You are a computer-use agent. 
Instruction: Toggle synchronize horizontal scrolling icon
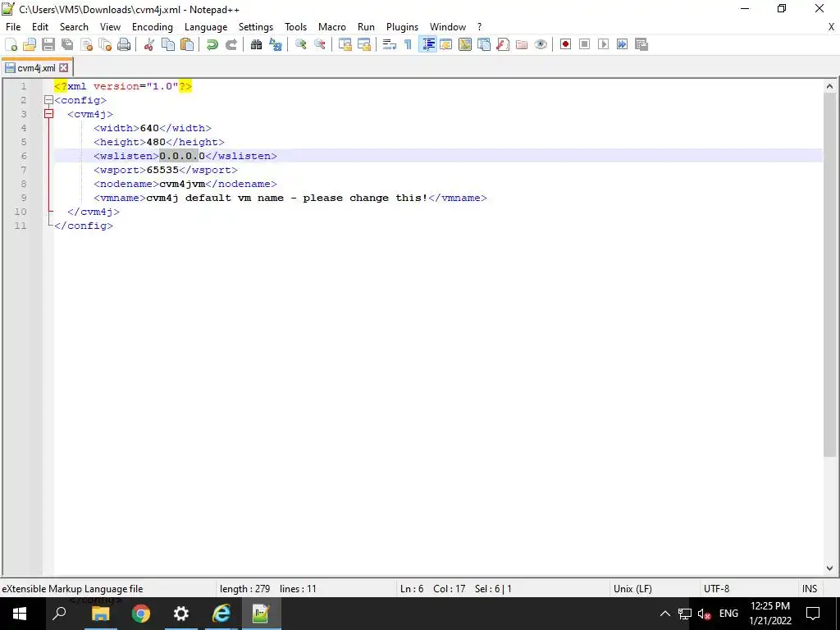pos(364,44)
